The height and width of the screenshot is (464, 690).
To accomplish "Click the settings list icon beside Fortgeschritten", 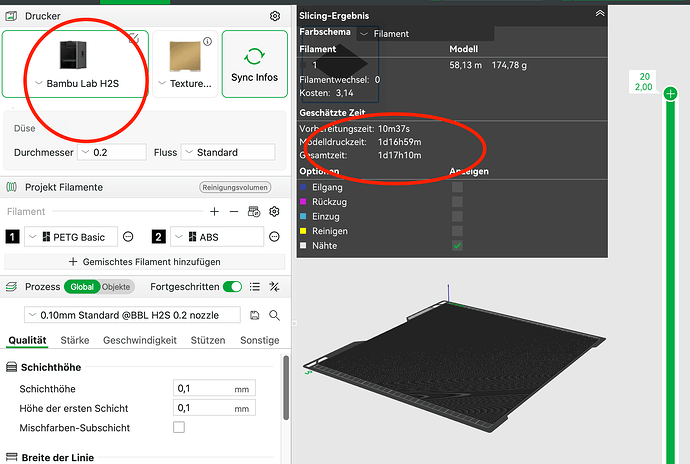I will [254, 287].
